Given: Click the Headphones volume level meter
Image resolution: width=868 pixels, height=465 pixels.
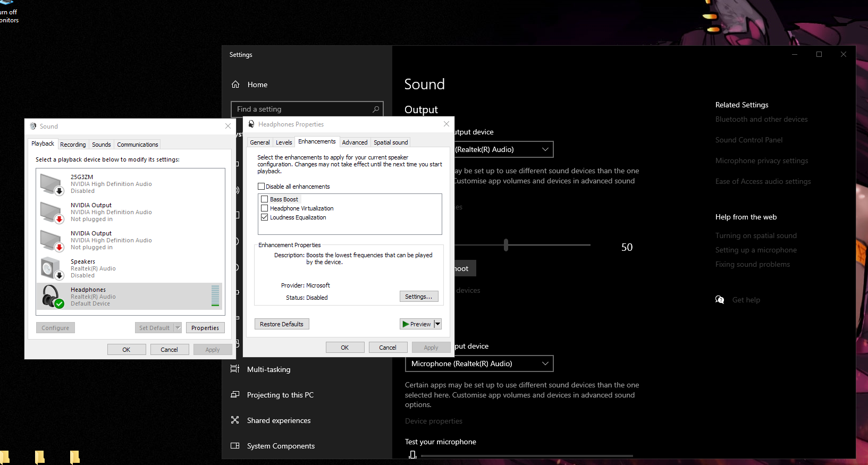Looking at the screenshot, I should [x=215, y=296].
